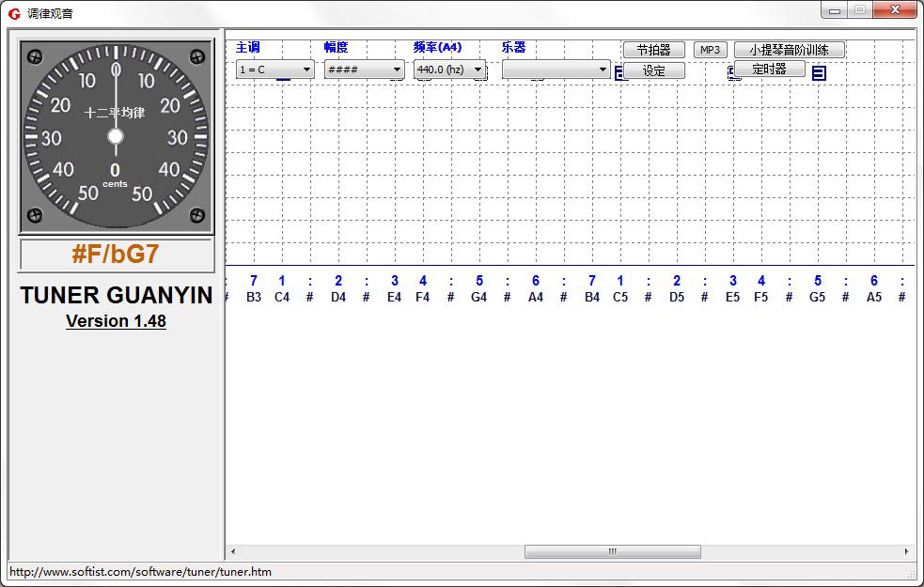Click the 小提琴音阶训练 button
This screenshot has width=924, height=587.
coord(789,50)
